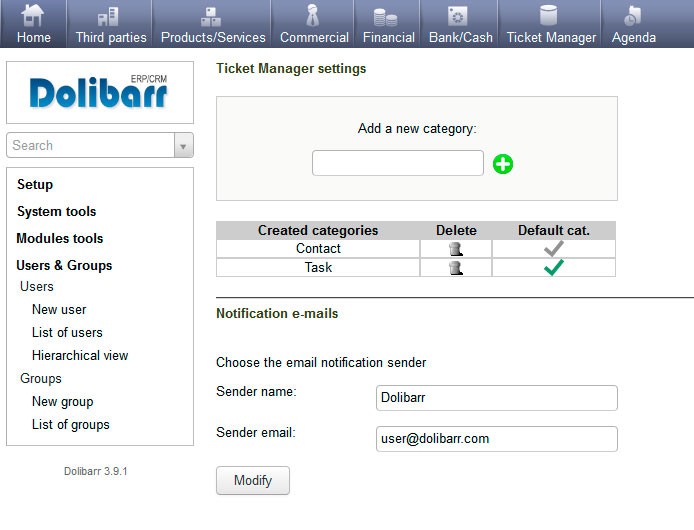
Task: Click the Contact category cell
Action: point(318,249)
